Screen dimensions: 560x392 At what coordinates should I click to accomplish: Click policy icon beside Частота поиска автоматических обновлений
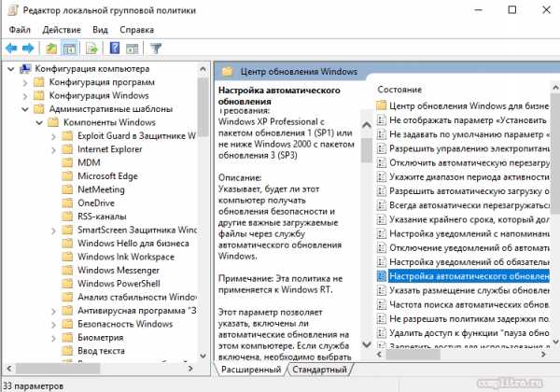point(382,304)
